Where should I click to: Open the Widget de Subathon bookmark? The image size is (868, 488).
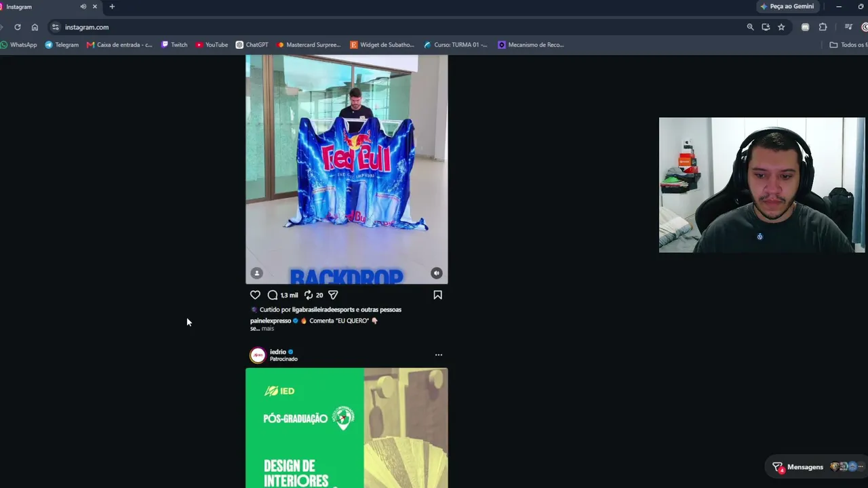click(382, 45)
